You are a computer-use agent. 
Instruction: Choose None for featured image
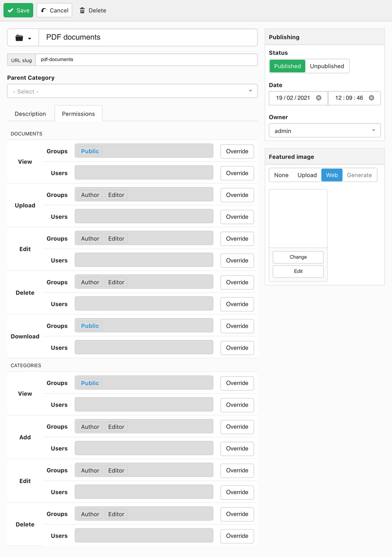coord(281,175)
